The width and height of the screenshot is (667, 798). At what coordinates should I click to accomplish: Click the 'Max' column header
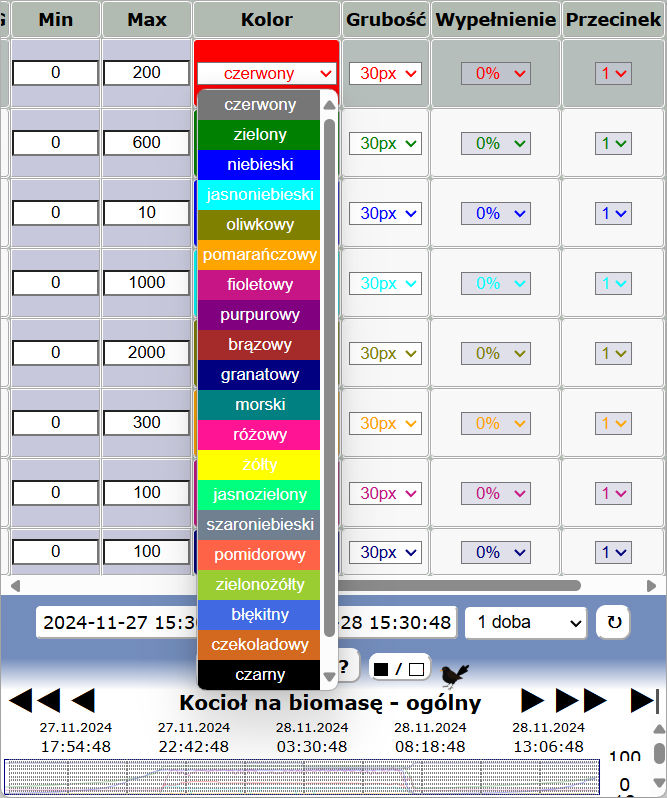click(146, 20)
